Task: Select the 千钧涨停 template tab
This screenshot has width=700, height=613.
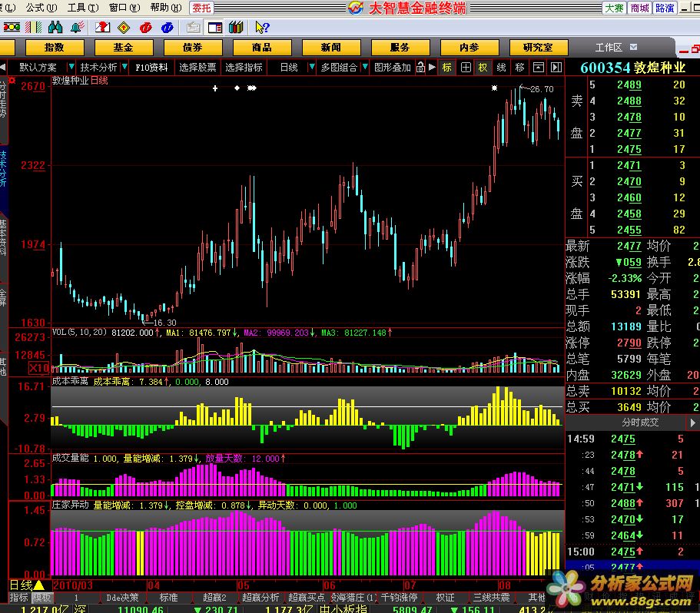Action: coord(399,597)
